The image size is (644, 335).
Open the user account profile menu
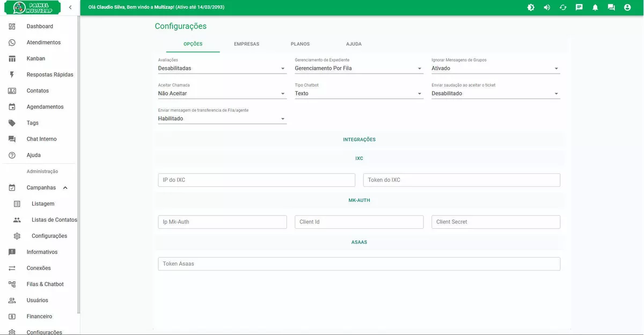[x=627, y=8]
